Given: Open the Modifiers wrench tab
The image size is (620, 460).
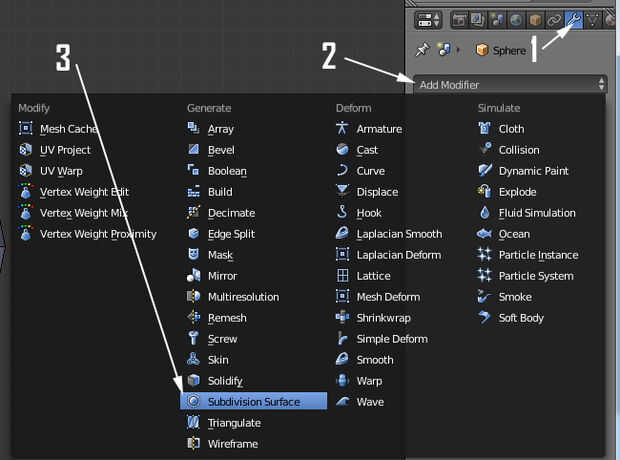Looking at the screenshot, I should click(574, 19).
